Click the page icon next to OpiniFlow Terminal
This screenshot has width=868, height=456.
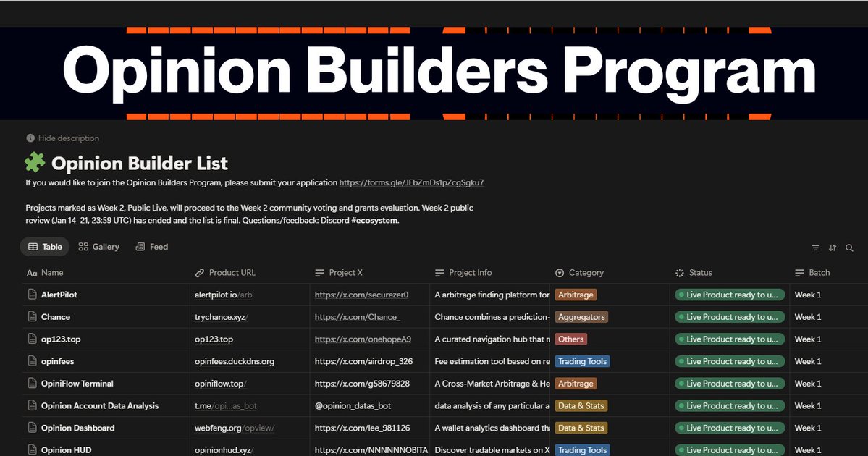pyautogui.click(x=32, y=383)
